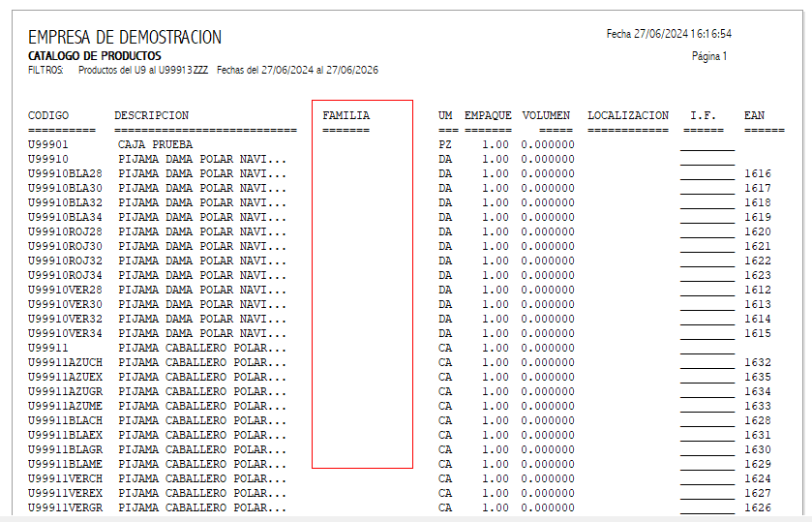Click EAN value 1627

[758, 493]
